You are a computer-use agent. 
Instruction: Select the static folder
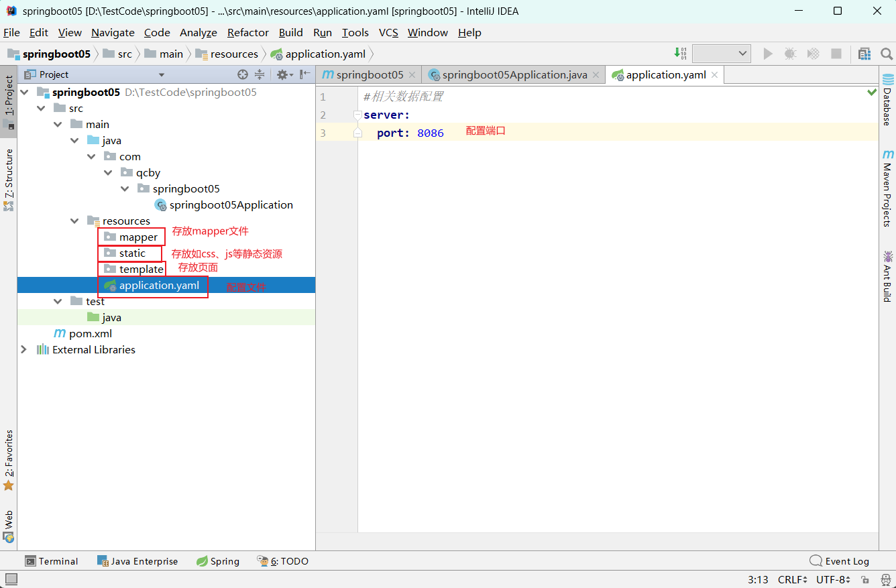[125, 253]
